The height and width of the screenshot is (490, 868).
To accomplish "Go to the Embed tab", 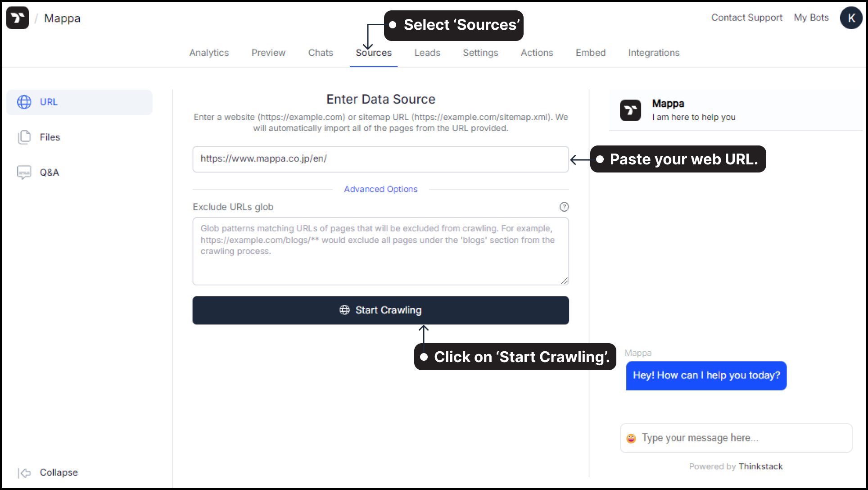I will point(591,53).
